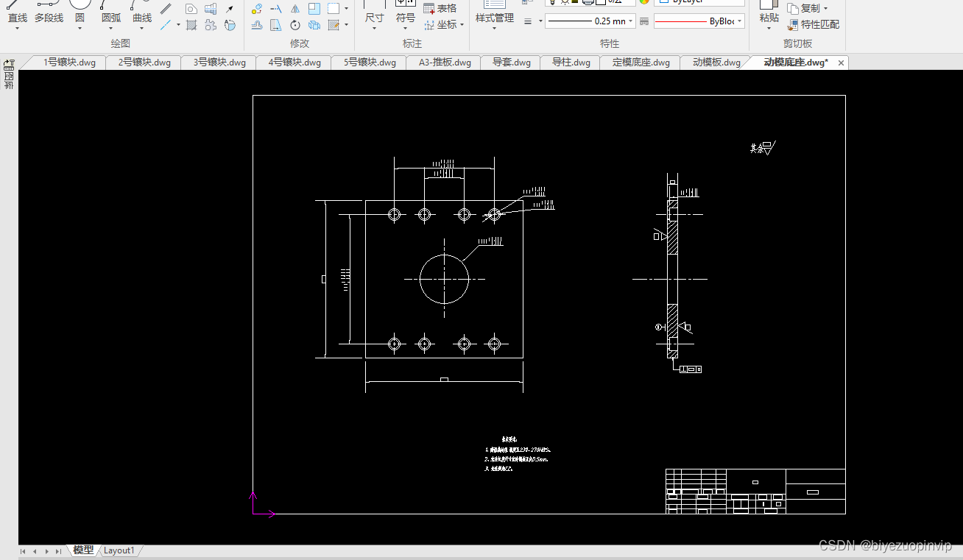This screenshot has width=963, height=560.
Task: Open the A3-推板.dwg tab
Action: [x=445, y=63]
